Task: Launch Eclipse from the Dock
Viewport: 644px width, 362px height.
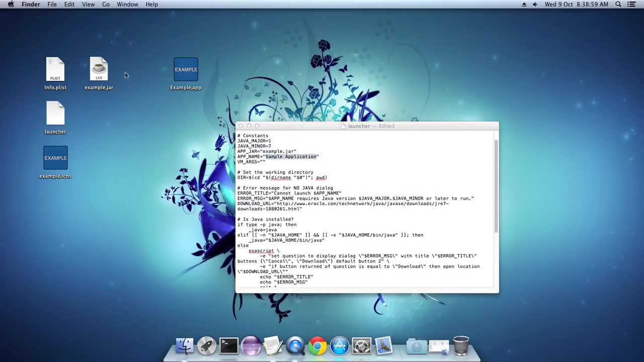Action: tap(251, 345)
